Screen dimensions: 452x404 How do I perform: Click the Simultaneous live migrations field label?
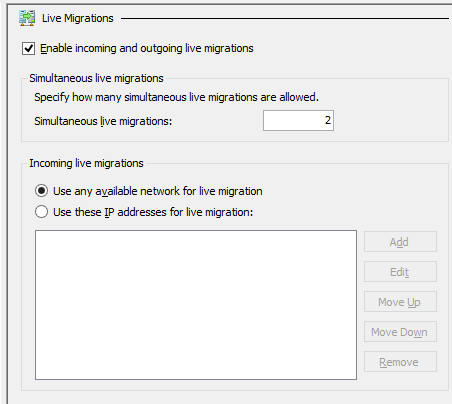click(103, 121)
